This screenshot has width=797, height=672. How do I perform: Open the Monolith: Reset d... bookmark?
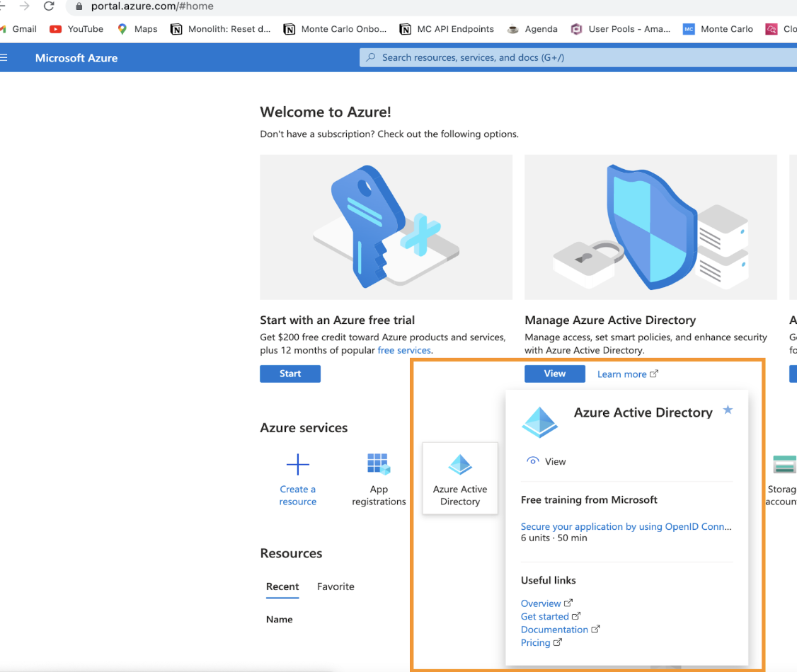(221, 29)
